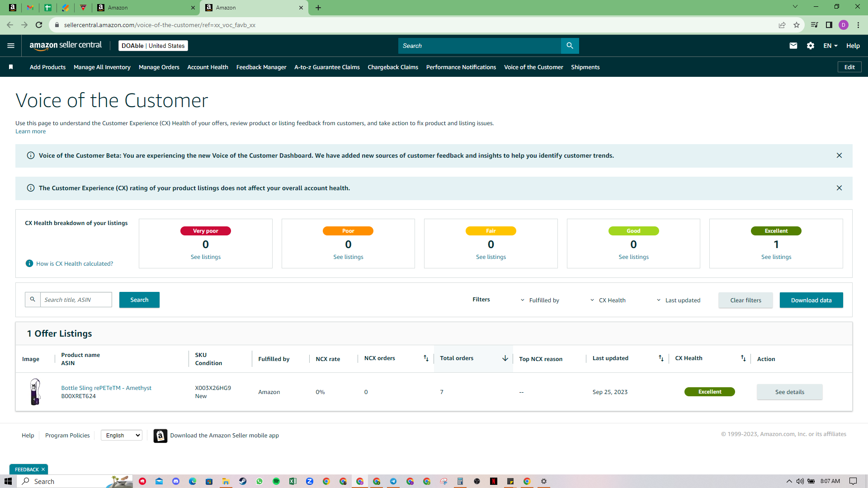Click the bookmark flag icon in favorites bar

pos(11,67)
